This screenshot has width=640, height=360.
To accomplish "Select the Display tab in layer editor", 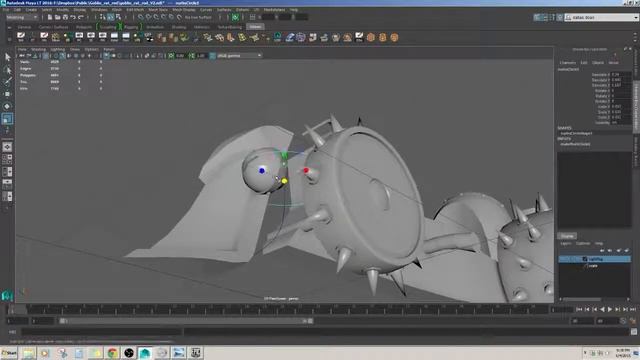I will tap(567, 236).
